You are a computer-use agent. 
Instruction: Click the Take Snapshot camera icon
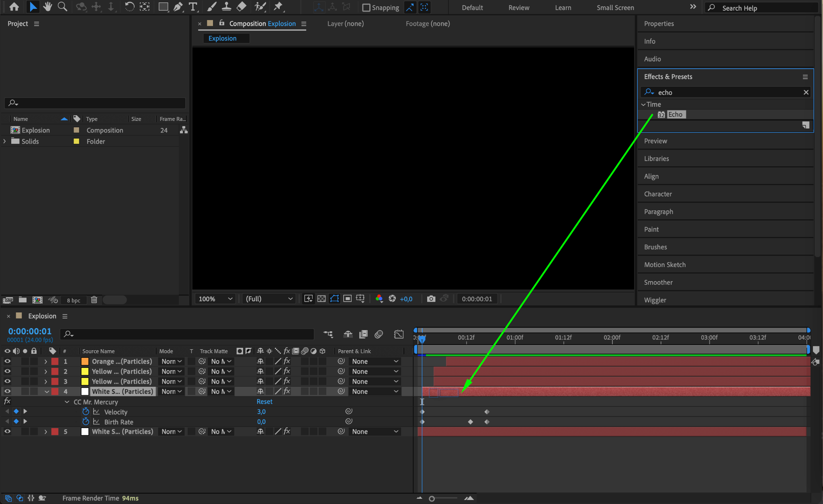point(431,299)
